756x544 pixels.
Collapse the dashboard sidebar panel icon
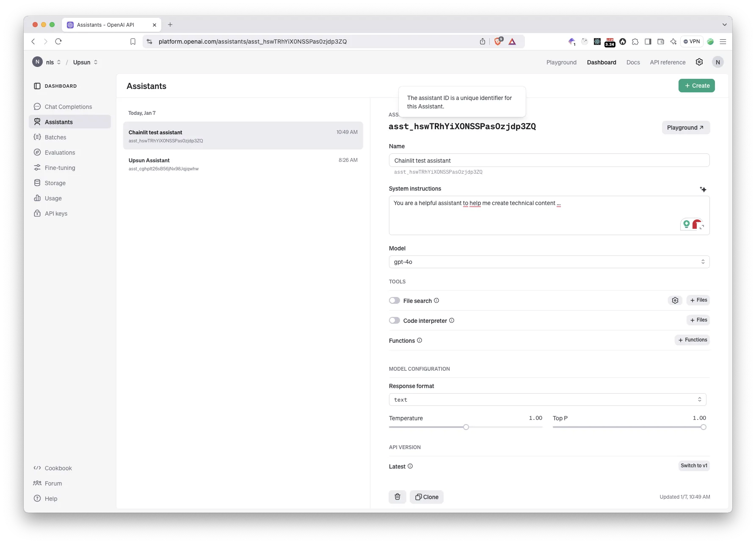pyautogui.click(x=37, y=86)
